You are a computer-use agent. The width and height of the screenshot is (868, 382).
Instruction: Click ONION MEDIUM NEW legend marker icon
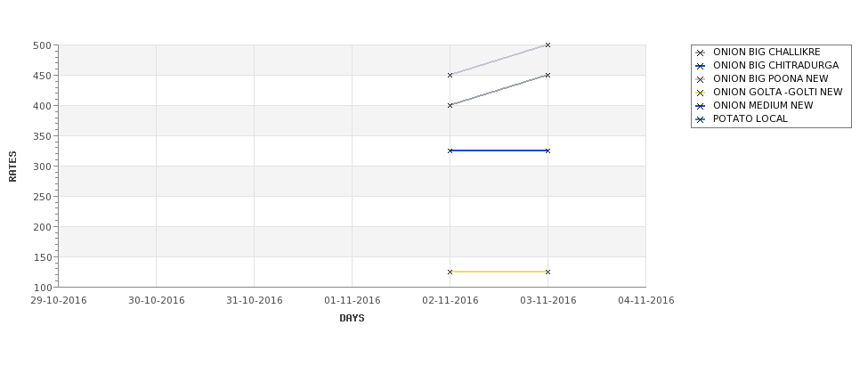[701, 106]
